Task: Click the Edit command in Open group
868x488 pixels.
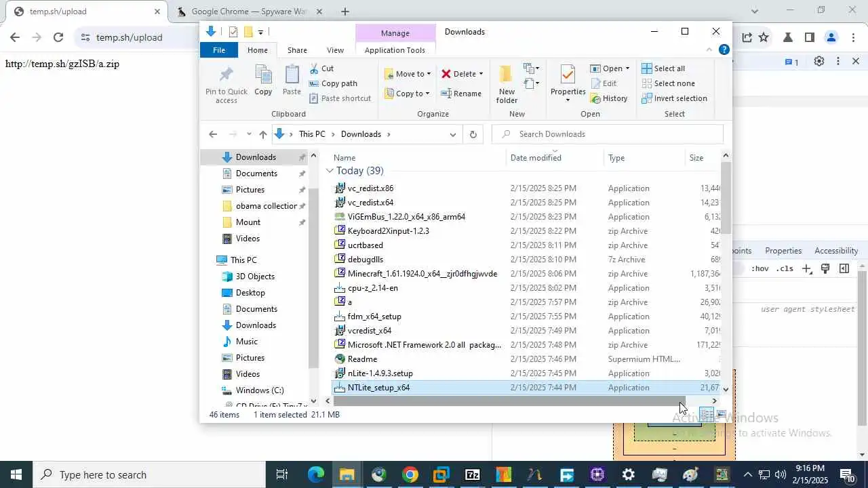Action: [x=604, y=83]
